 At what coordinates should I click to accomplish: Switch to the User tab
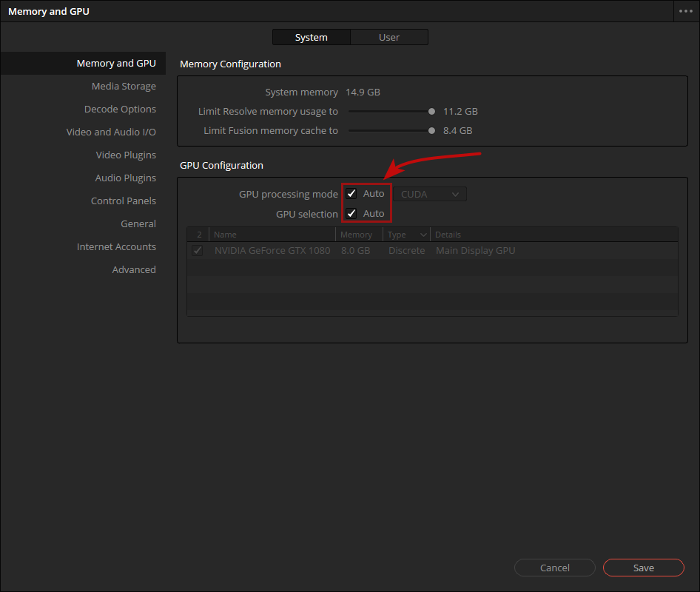point(389,37)
